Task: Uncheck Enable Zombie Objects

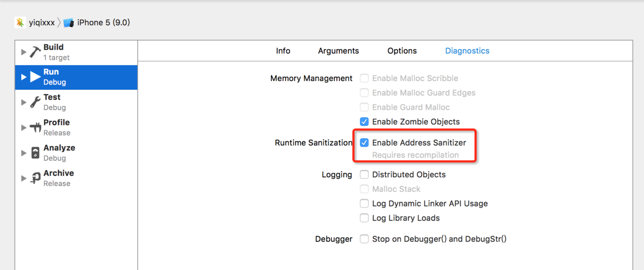Action: pyautogui.click(x=365, y=122)
